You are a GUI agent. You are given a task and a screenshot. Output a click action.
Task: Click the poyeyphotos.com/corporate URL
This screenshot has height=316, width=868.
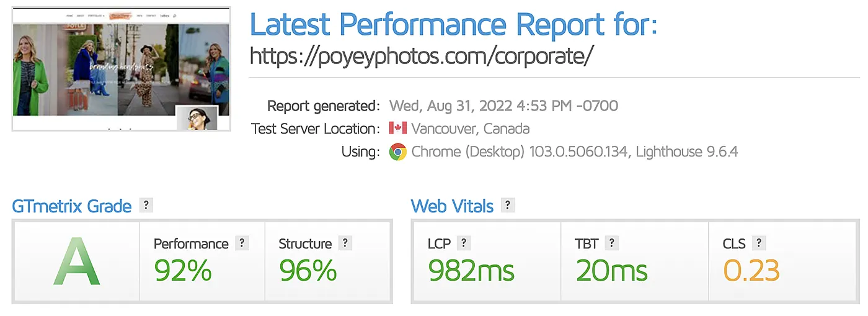422,56
